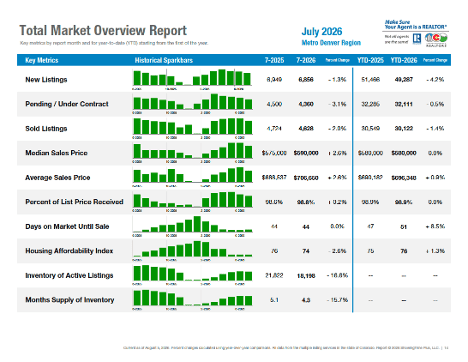
Task: Click the Colorado Association of Realtors logo
Action: pyautogui.click(x=436, y=39)
